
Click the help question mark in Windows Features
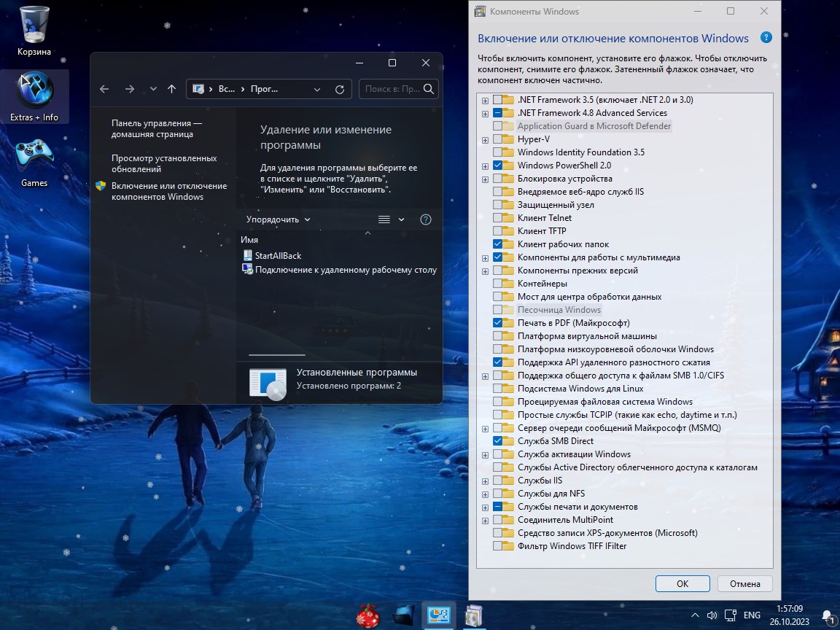pyautogui.click(x=766, y=38)
